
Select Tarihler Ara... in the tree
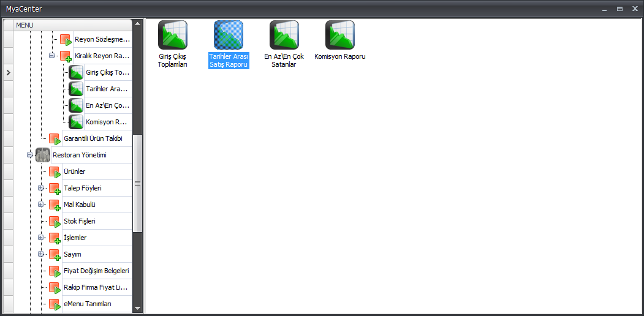[107, 89]
